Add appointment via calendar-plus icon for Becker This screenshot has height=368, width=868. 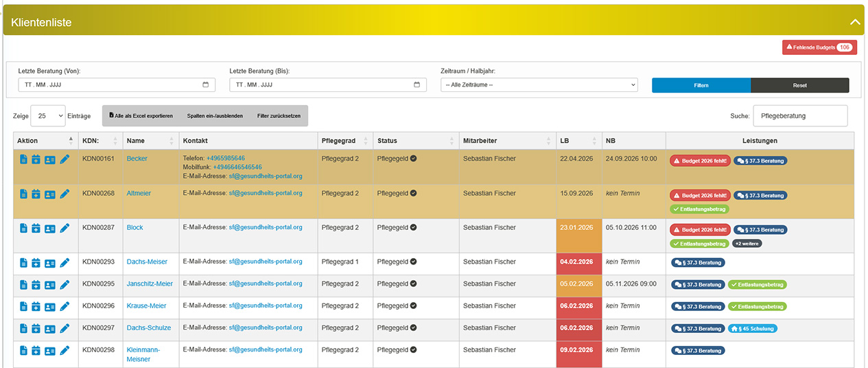pos(36,159)
